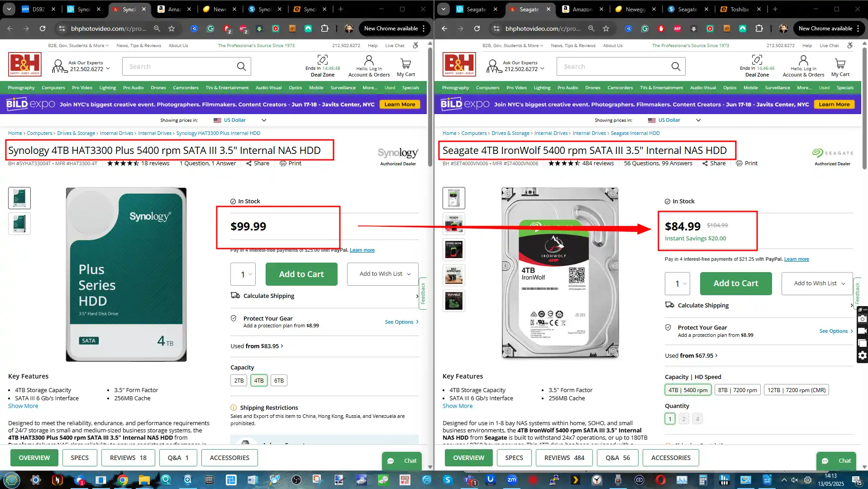868x489 pixels.
Task: Click the search magnifier icon in the left window
Action: pyautogui.click(x=241, y=67)
